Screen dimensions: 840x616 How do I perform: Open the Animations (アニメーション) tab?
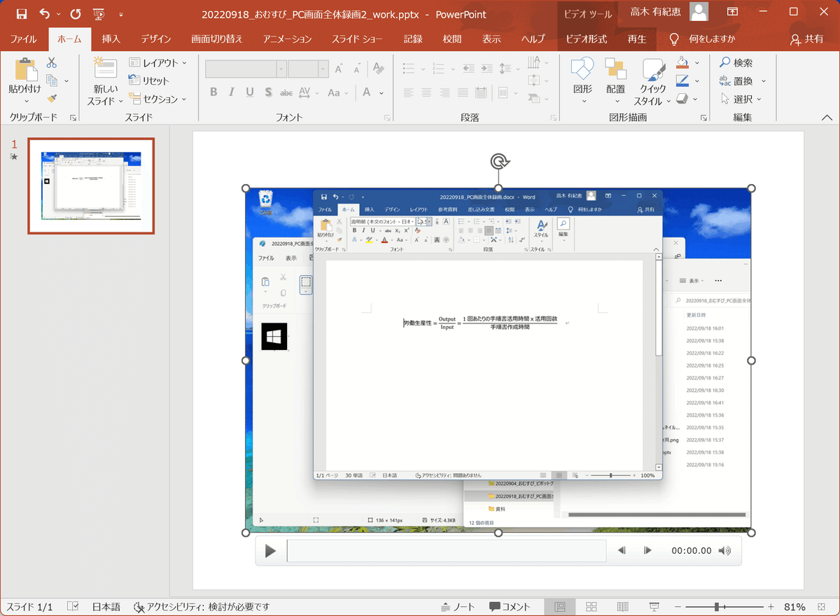tap(287, 39)
